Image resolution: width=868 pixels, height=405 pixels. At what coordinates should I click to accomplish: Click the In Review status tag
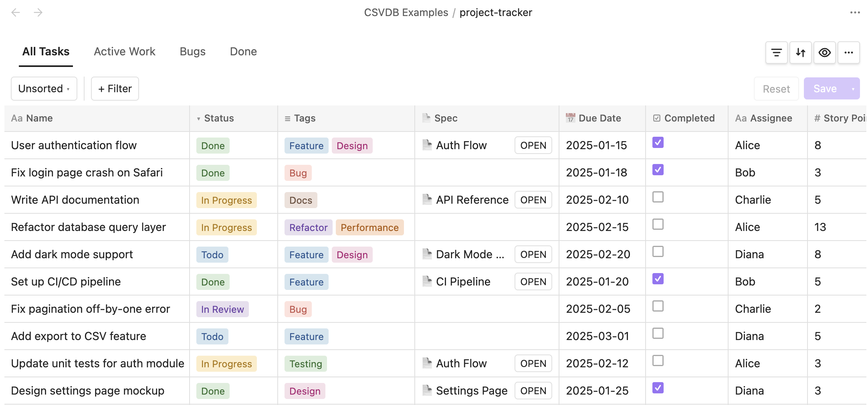222,309
